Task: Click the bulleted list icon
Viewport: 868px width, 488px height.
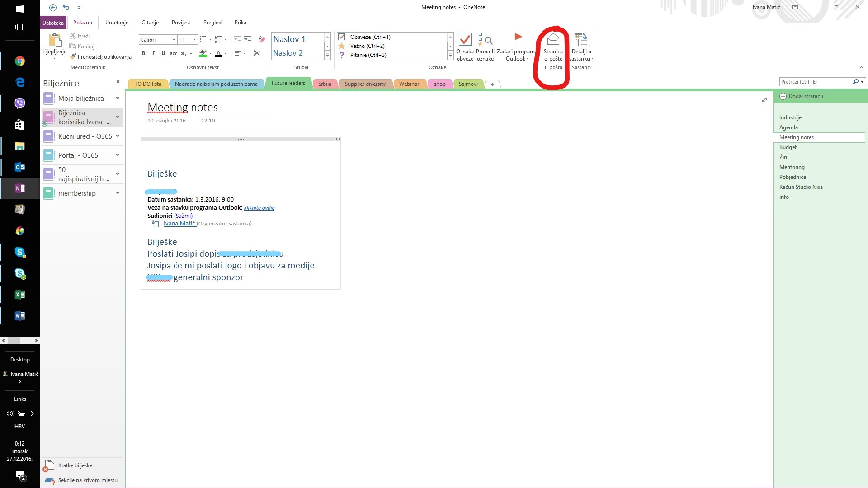Action: [x=203, y=39]
